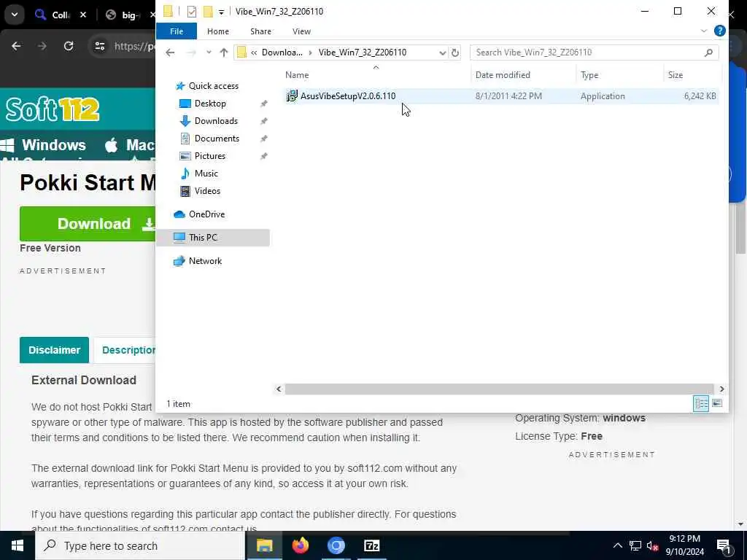This screenshot has height=560, width=747.
Task: Open Pictures in navigation pane
Action: coord(209,156)
